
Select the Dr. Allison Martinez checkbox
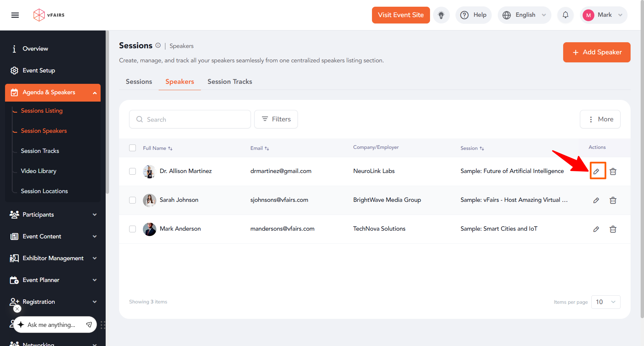(132, 171)
